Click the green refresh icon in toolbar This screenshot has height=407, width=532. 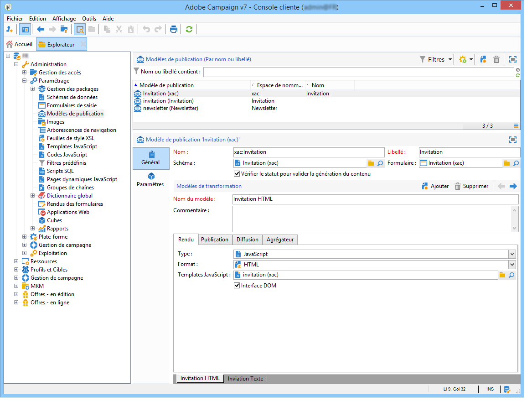pos(189,30)
